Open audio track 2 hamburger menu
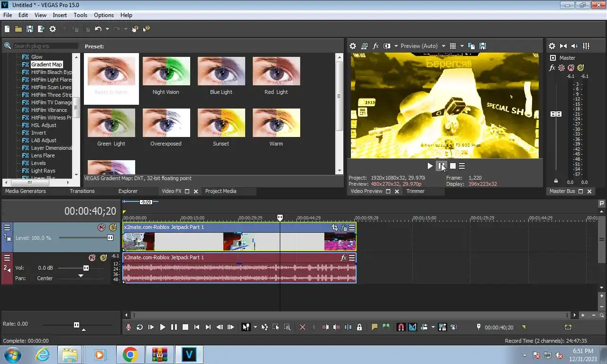607x364 pixels. tap(7, 258)
